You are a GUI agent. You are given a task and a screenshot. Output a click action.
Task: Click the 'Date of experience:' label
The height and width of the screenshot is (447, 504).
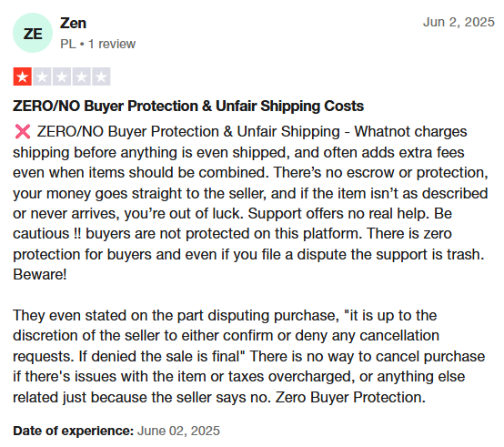click(74, 431)
